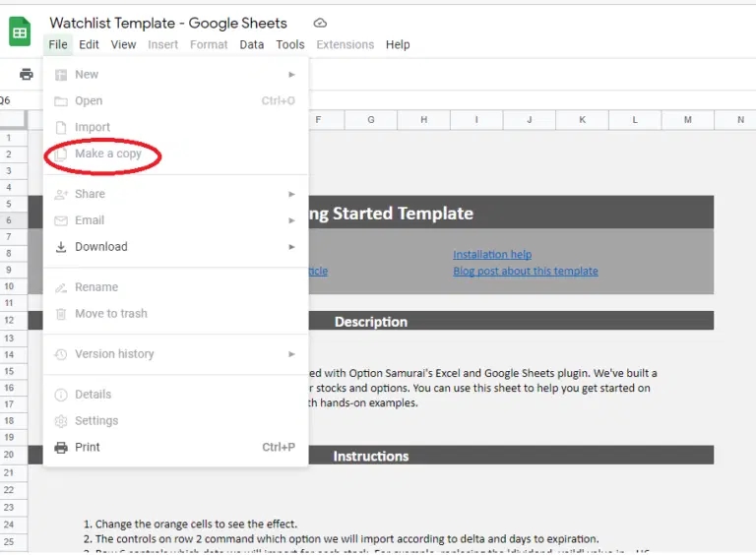Click the Details info icon in menu

pos(61,395)
